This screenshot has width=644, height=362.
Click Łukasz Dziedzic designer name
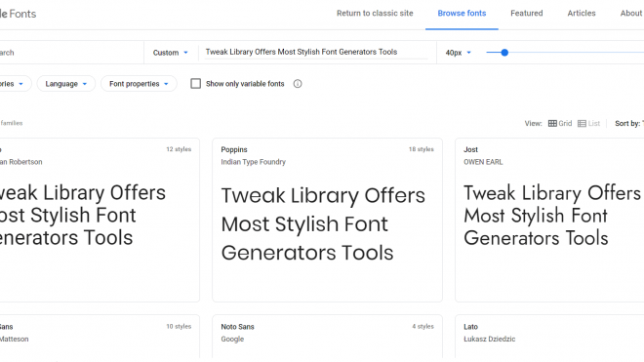489,339
